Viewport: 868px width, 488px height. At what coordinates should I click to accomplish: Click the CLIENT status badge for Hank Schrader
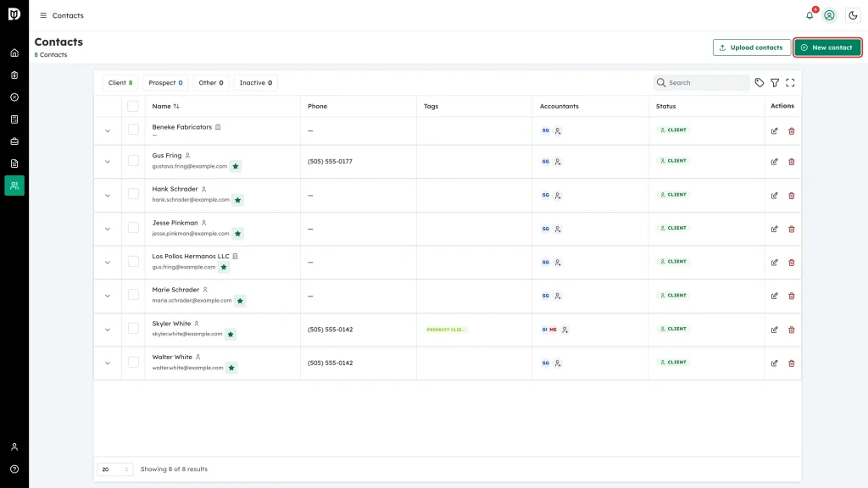(x=674, y=195)
